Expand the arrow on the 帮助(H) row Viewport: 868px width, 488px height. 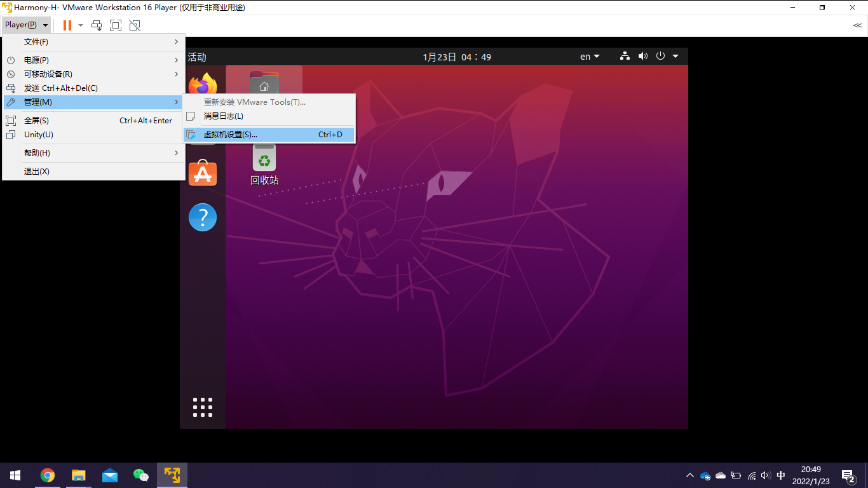(177, 153)
